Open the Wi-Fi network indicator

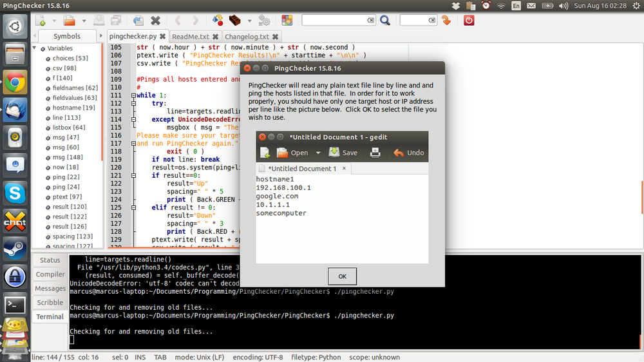500,6
